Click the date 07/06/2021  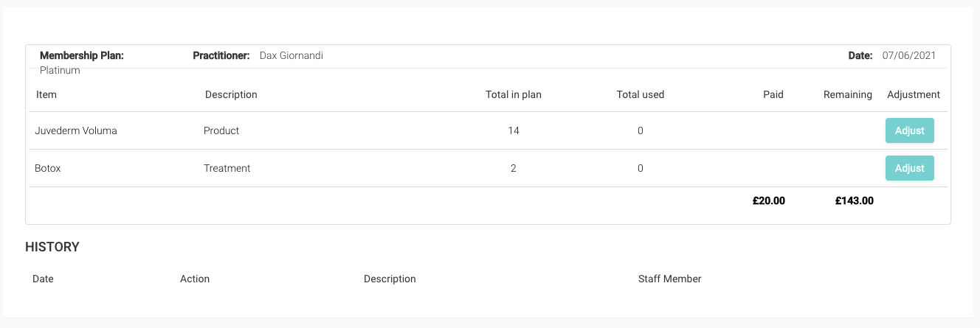click(x=909, y=55)
